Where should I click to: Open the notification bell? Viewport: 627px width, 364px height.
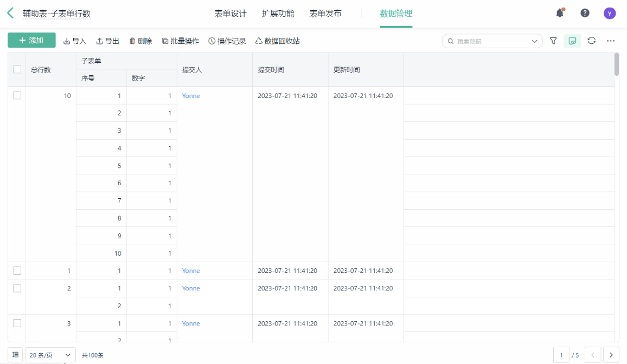coord(560,13)
